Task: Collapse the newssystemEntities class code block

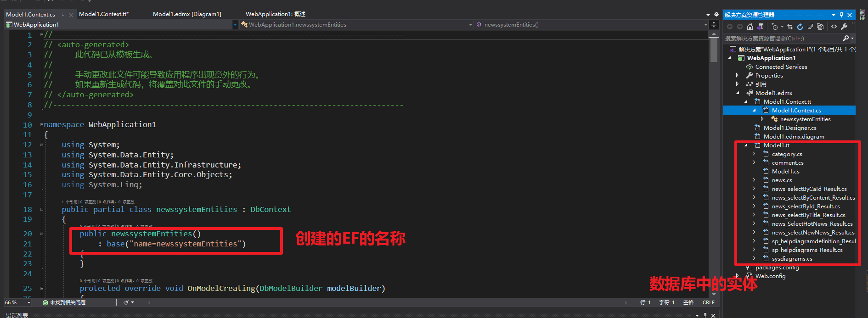Action: [x=41, y=210]
